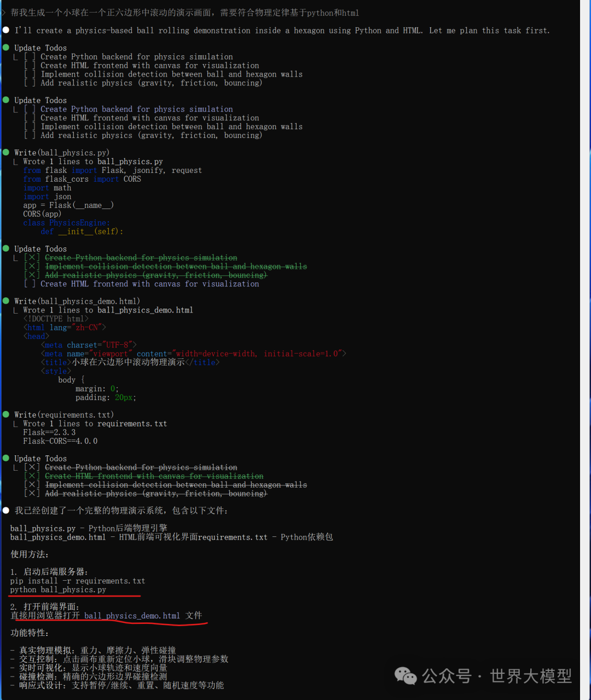Click the feature line 交互控制
591x700 pixels.
click(119, 659)
